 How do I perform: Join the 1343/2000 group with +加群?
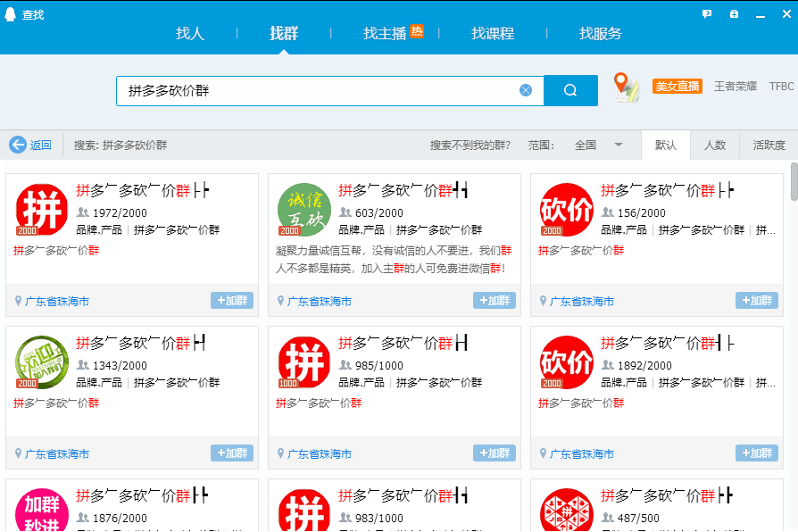pos(232,453)
